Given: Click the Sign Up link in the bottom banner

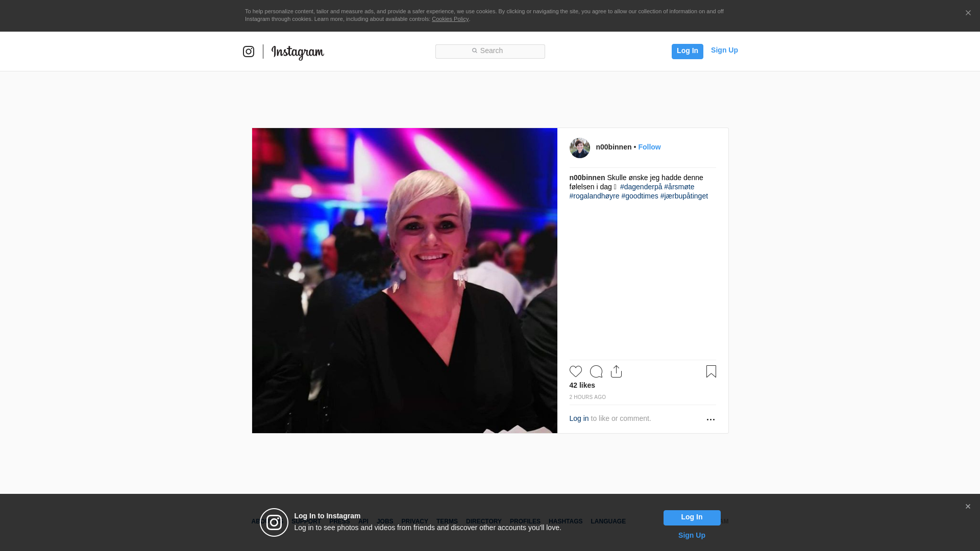Looking at the screenshot, I should (691, 535).
